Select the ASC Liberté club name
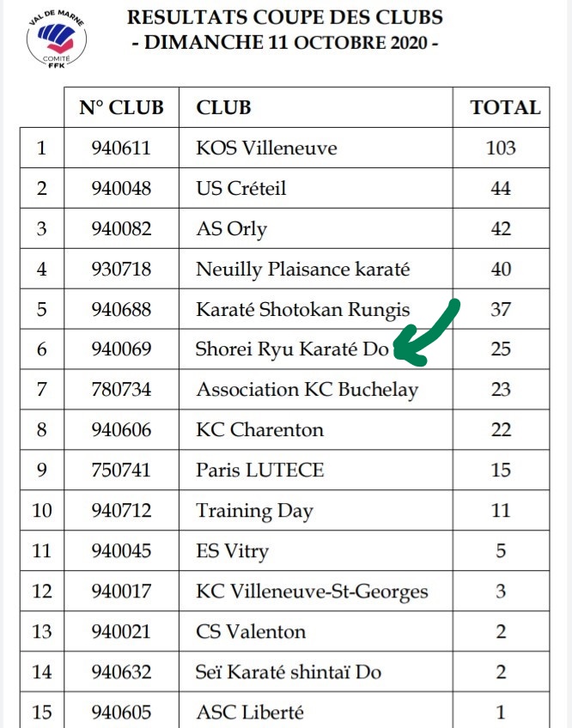 [x=250, y=712]
